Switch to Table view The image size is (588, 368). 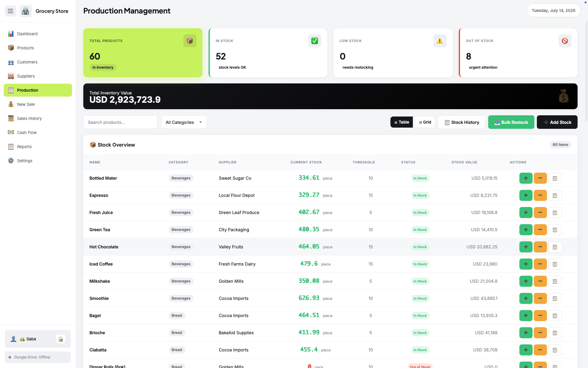click(x=402, y=122)
